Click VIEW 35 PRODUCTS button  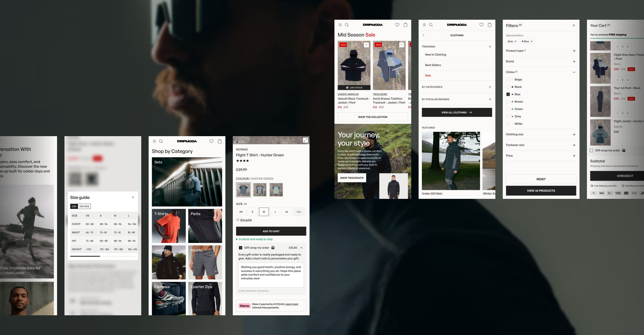541,191
